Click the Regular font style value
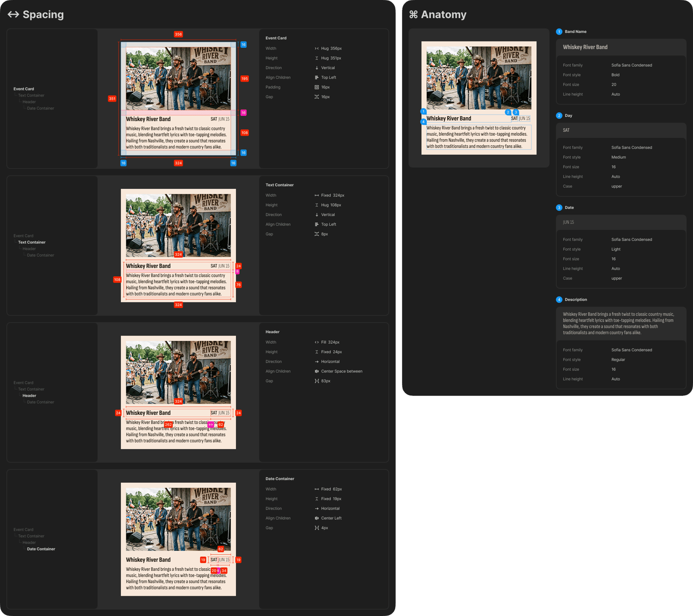The height and width of the screenshot is (616, 693). click(618, 359)
